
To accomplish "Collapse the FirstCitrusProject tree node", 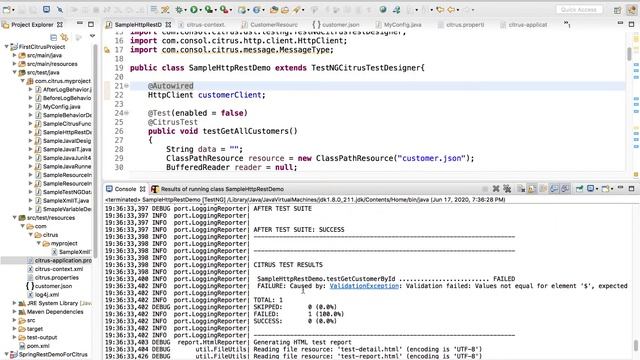I will pos(7,47).
